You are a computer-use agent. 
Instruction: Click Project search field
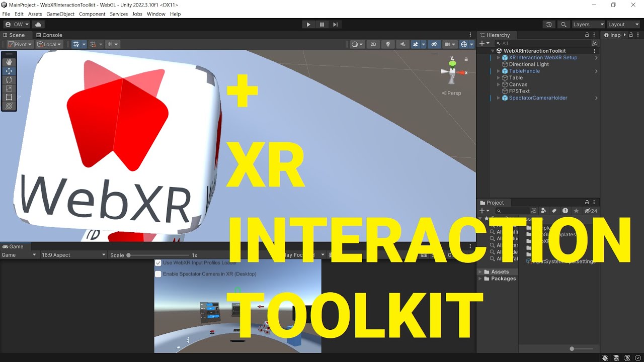pyautogui.click(x=512, y=211)
